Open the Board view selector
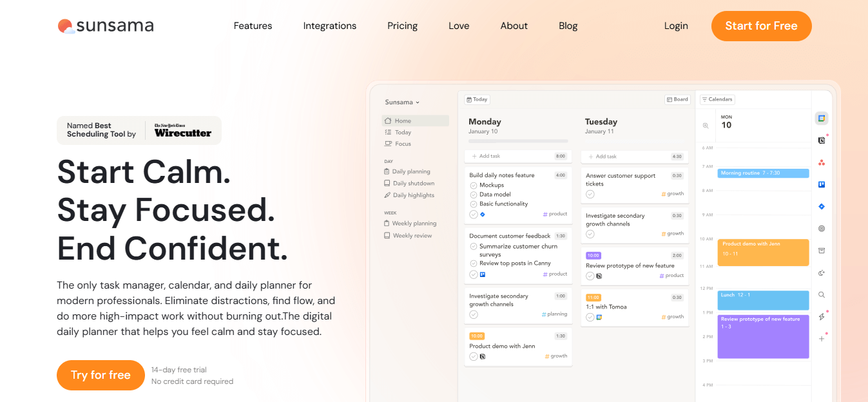The height and width of the screenshot is (402, 868). click(677, 99)
